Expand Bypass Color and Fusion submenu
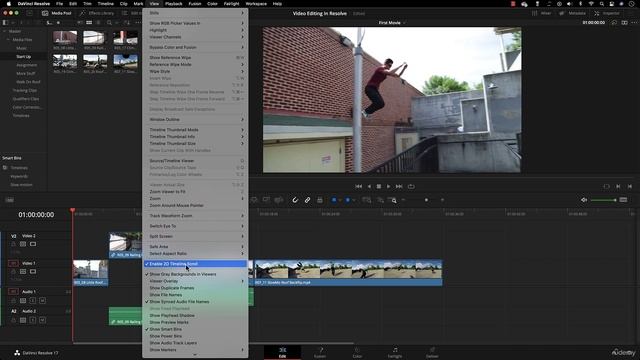The image size is (640, 360). 195,47
